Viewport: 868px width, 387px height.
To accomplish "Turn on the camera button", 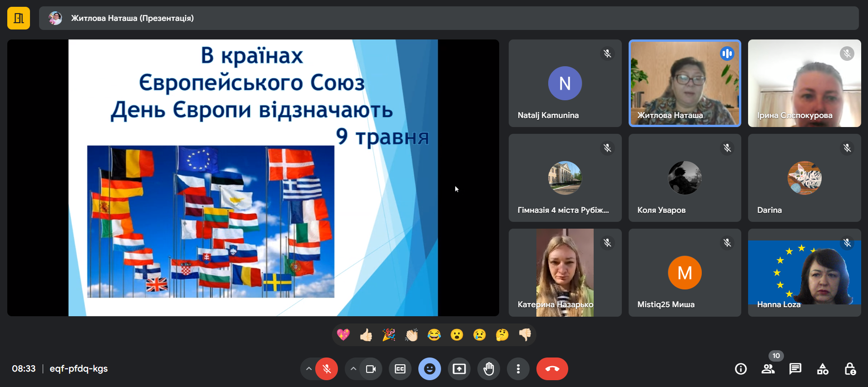I will click(371, 369).
